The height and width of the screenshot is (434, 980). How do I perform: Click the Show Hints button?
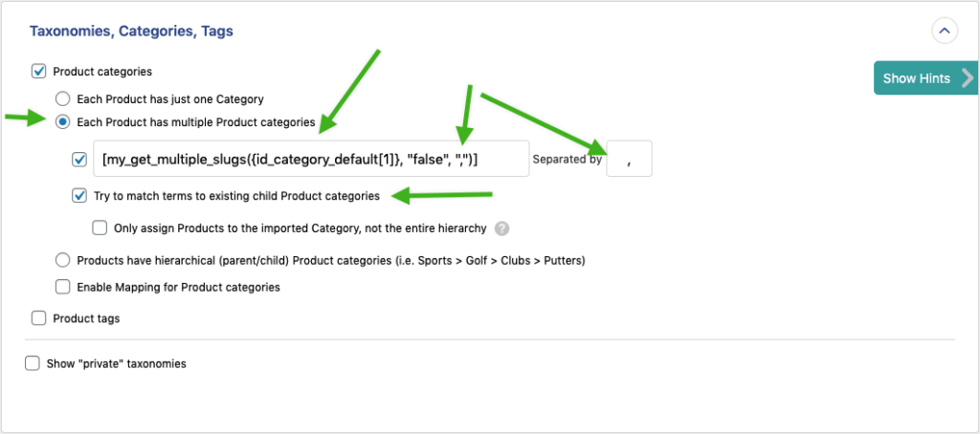click(x=916, y=78)
